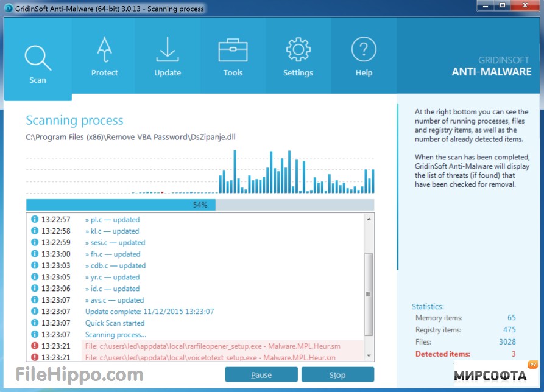The image size is (544, 392).
Task: Select the 'id.c — updated' log line
Action: click(113, 289)
